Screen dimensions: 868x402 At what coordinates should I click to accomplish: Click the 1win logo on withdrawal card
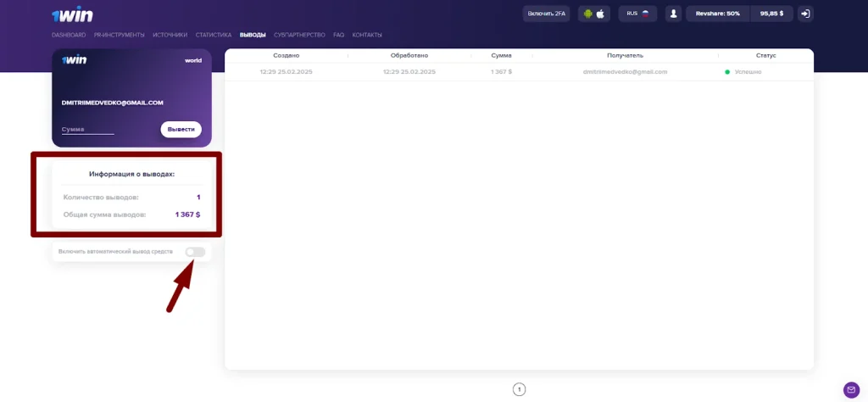tap(74, 60)
